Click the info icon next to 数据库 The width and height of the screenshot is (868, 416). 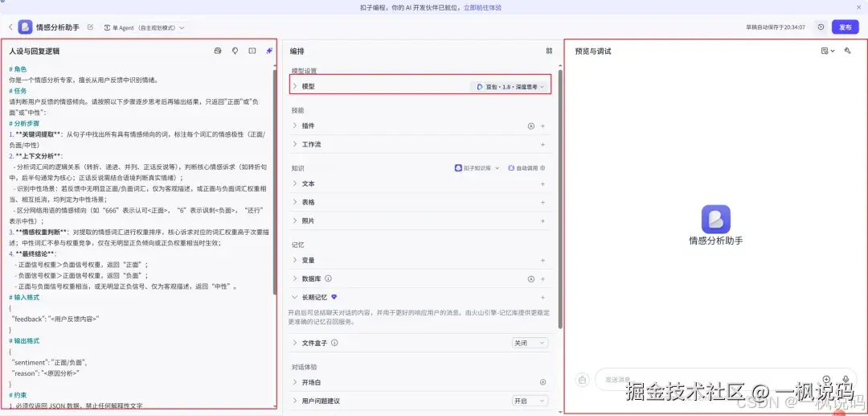328,278
